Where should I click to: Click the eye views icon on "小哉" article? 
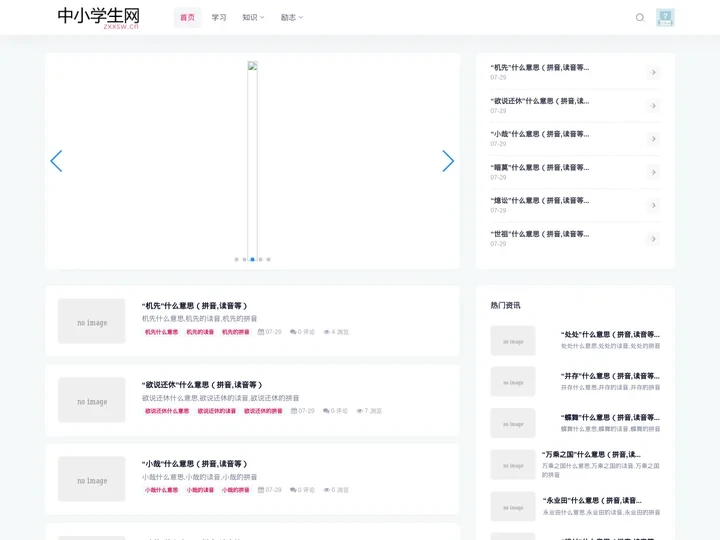(x=326, y=490)
